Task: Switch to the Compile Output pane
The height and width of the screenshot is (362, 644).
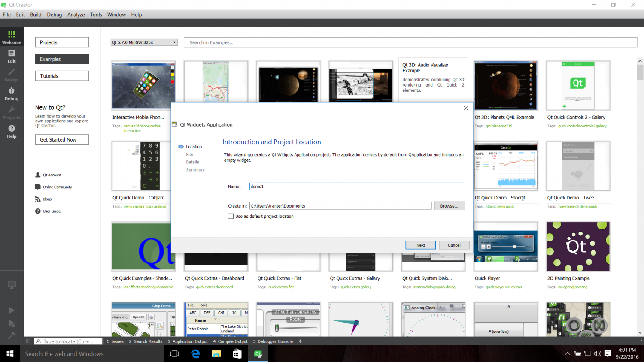Action: [230, 341]
